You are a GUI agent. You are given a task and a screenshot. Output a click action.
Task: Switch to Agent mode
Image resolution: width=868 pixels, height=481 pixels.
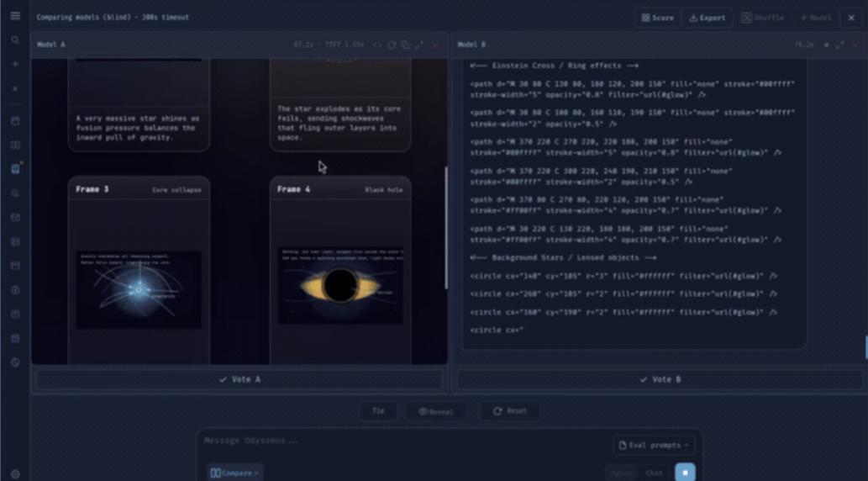622,473
